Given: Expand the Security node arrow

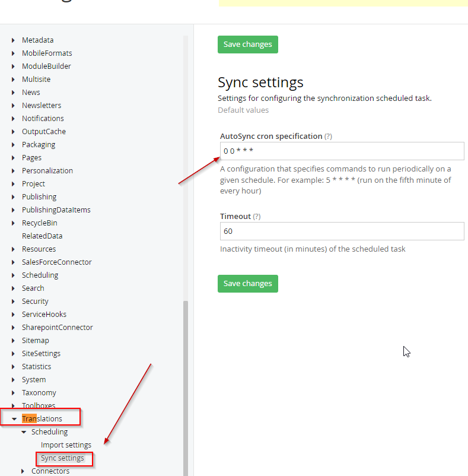Looking at the screenshot, I should (13, 301).
